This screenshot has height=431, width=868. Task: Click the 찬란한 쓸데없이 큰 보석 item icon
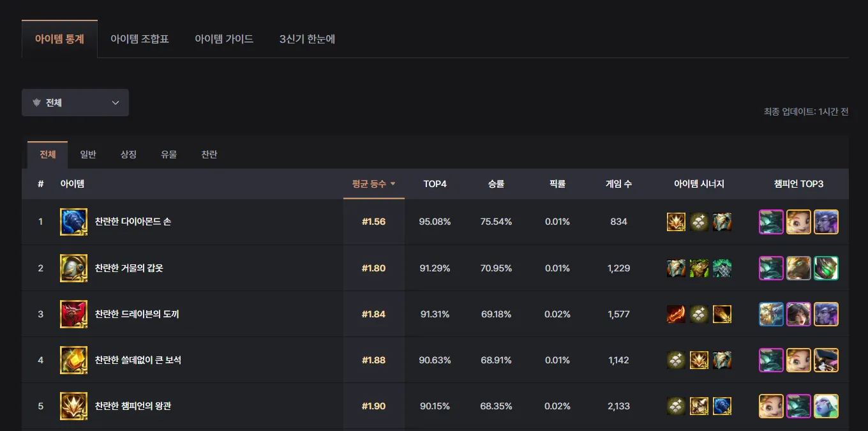coord(73,360)
